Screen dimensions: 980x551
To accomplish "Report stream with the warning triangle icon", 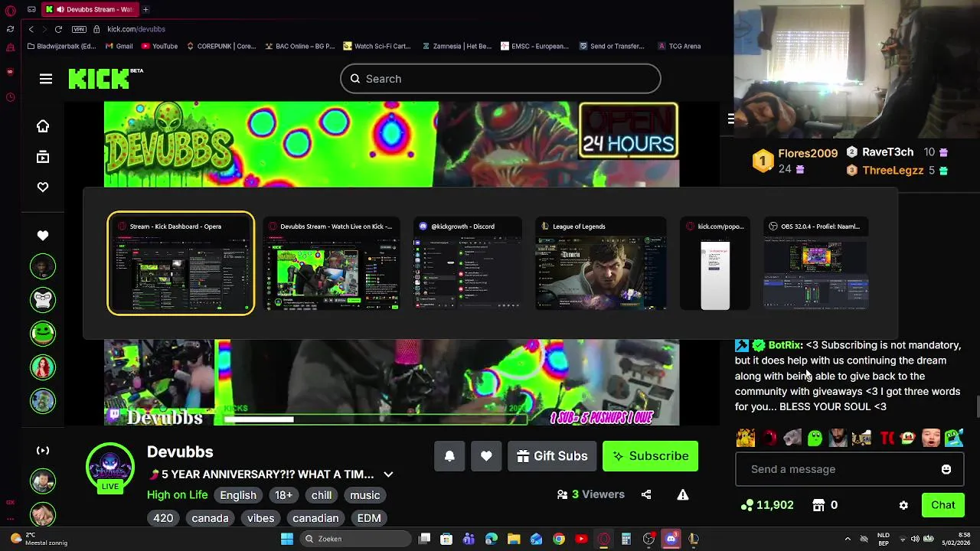I will click(x=683, y=494).
